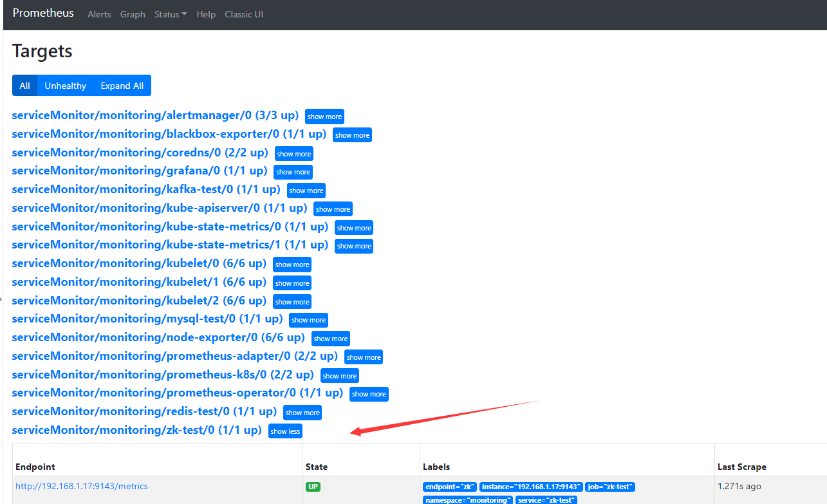Go to the Alerts page
Screen dimensions: 827x504
click(x=99, y=14)
